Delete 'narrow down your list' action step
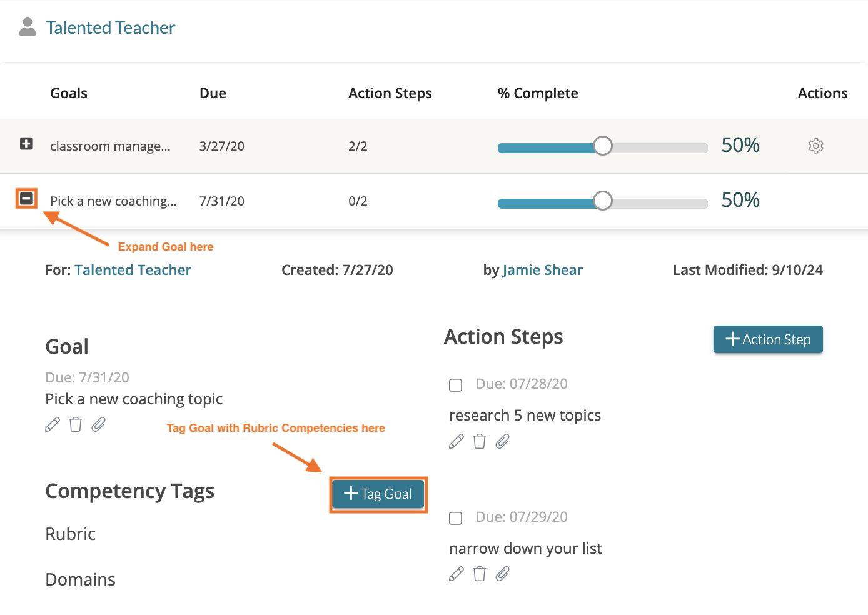868x615 pixels. tap(480, 574)
